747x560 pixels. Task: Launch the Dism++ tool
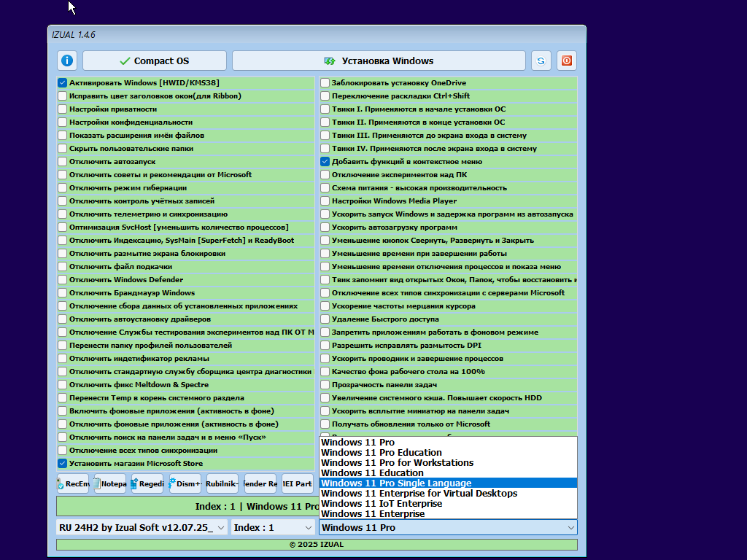coord(185,483)
